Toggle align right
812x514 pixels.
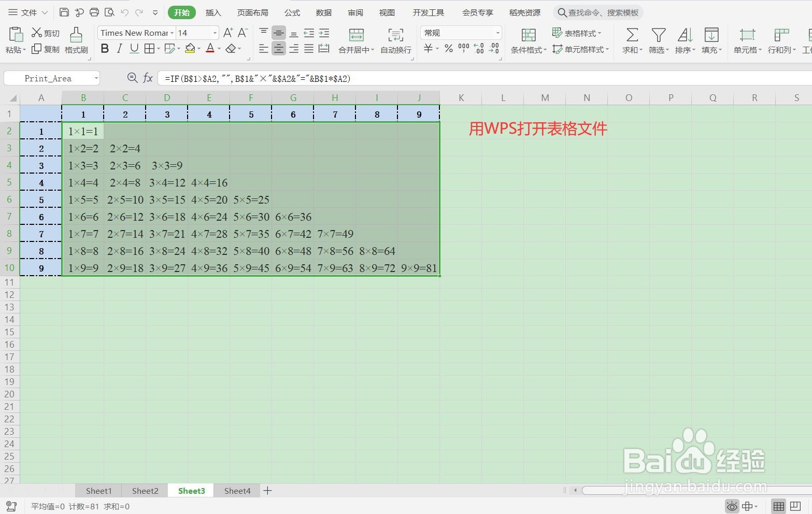(294, 49)
